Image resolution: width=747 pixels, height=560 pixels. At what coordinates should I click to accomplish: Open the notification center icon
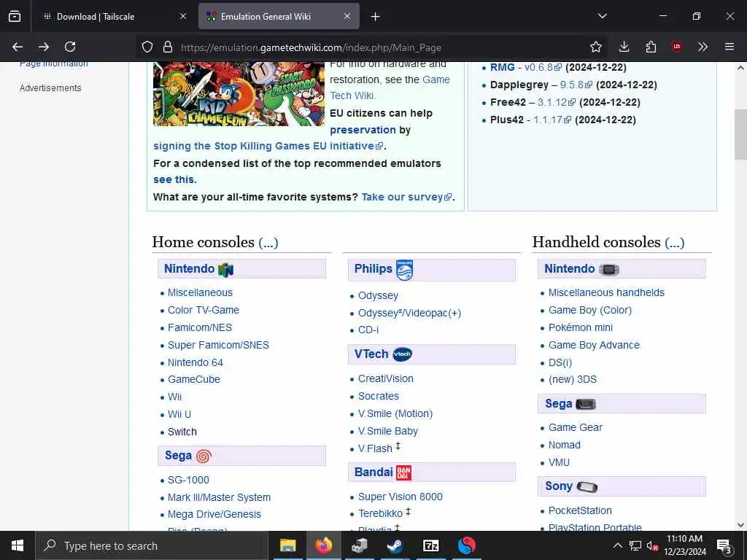pos(724,545)
